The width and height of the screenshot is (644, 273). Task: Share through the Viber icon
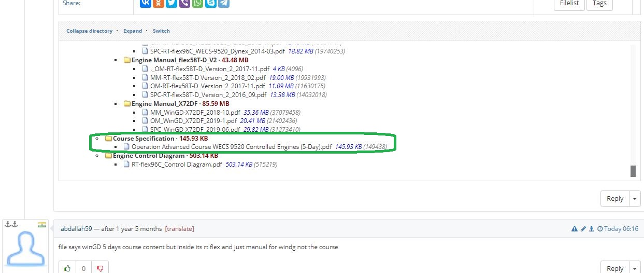pyautogui.click(x=184, y=3)
